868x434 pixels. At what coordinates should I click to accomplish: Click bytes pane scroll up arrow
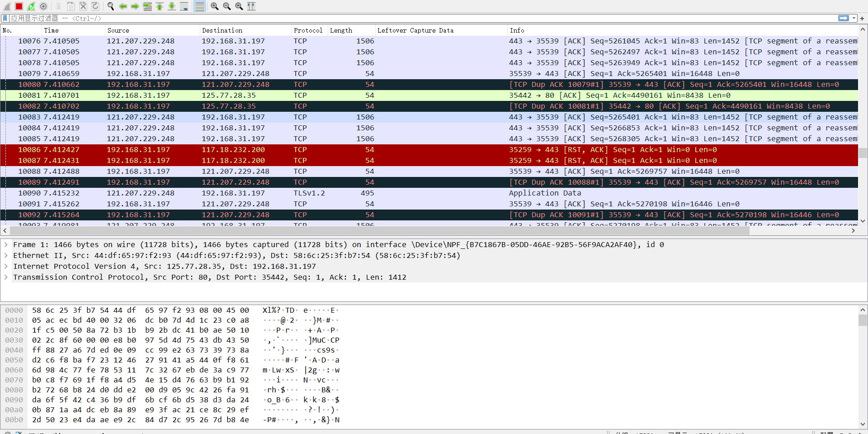863,310
